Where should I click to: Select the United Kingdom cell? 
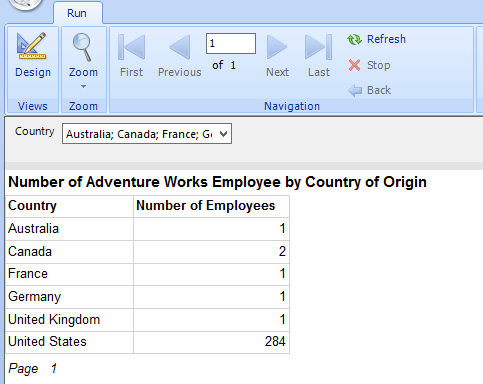(x=70, y=320)
